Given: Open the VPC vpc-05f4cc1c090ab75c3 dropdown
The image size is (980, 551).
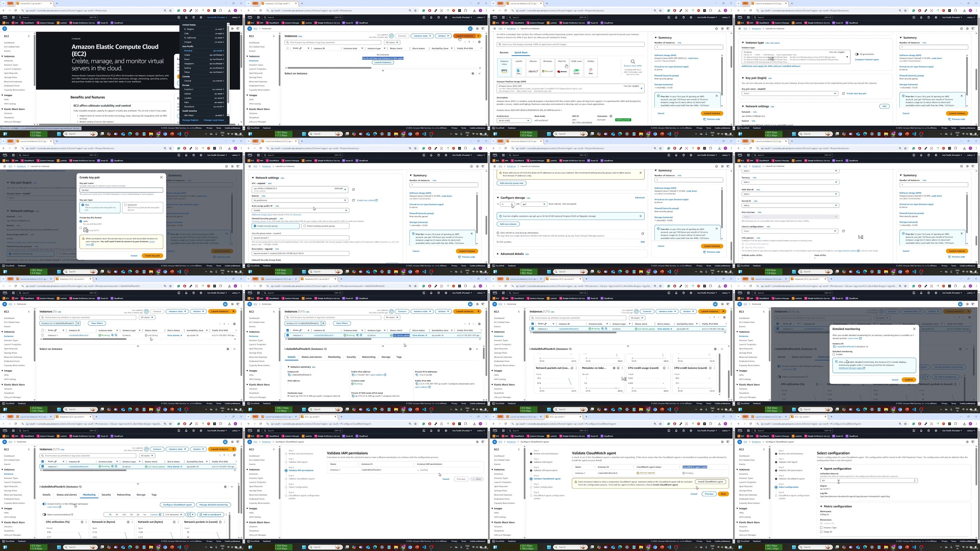Looking at the screenshot, I should pyautogui.click(x=300, y=189).
